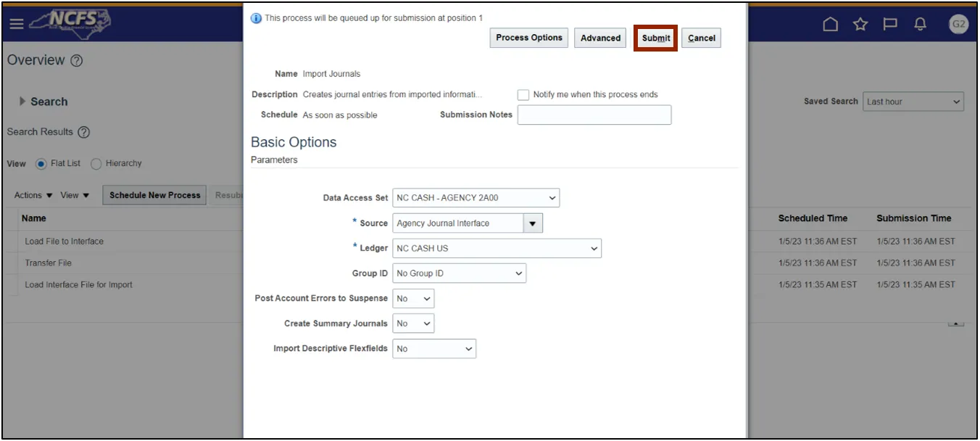The width and height of the screenshot is (980, 441).
Task: Open the hamburger navigation menu
Action: tap(16, 25)
